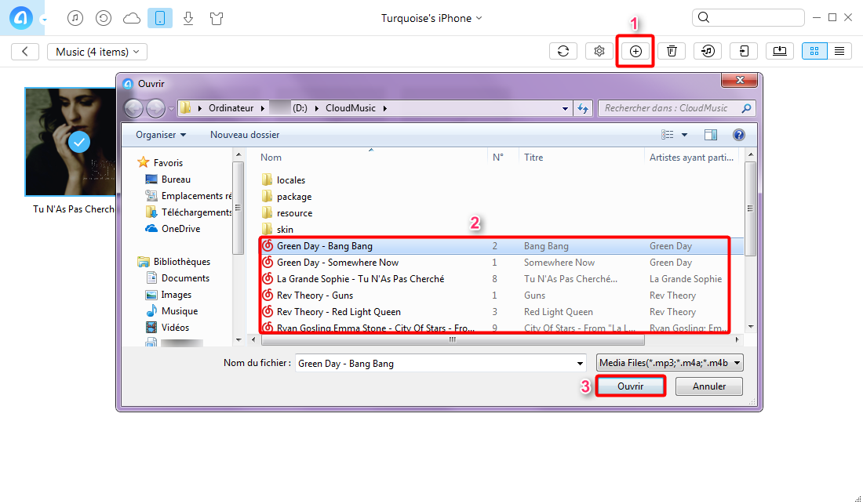Image resolution: width=863 pixels, height=504 pixels.
Task: Select the resource folder
Action: (286, 212)
